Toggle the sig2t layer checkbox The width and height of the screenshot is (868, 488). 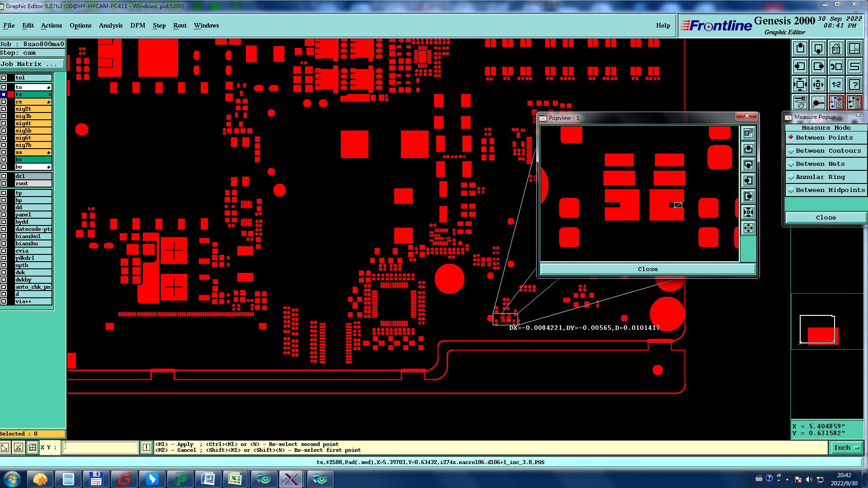[4, 109]
